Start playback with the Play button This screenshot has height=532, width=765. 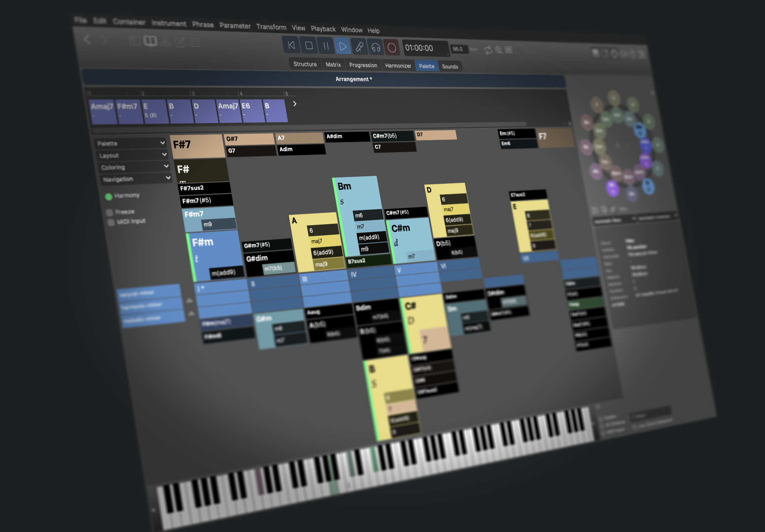(x=343, y=46)
